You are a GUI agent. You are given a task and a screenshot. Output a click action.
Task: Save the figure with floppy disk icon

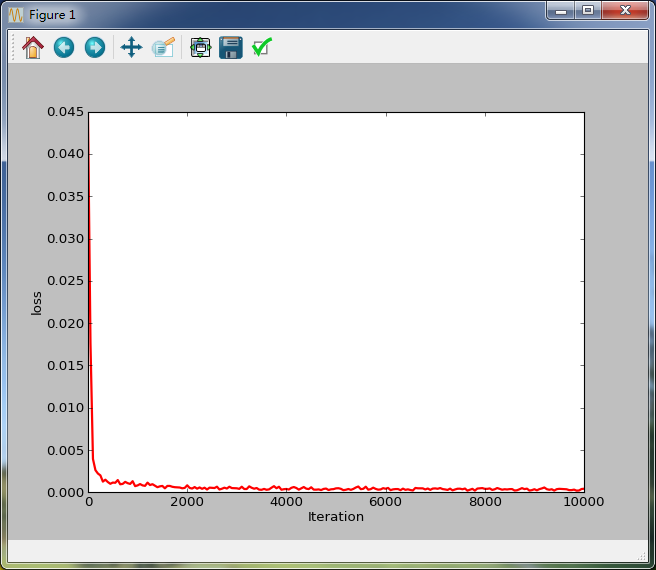pos(231,47)
